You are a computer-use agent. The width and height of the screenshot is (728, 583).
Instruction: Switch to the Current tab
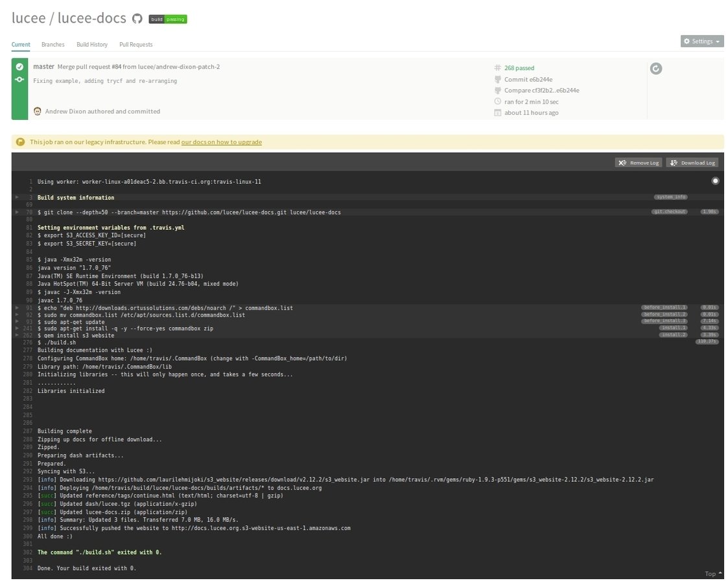pos(21,45)
